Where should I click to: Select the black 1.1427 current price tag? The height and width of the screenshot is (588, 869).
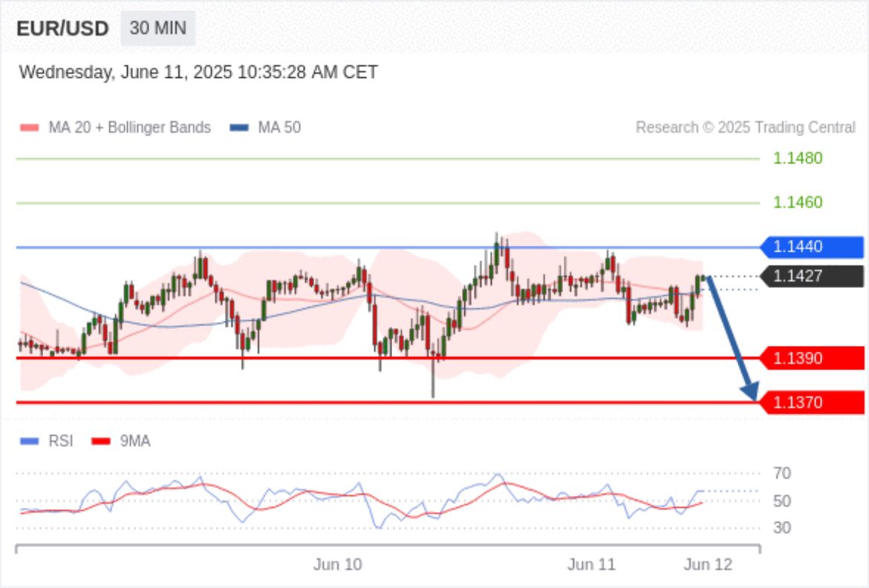point(811,276)
